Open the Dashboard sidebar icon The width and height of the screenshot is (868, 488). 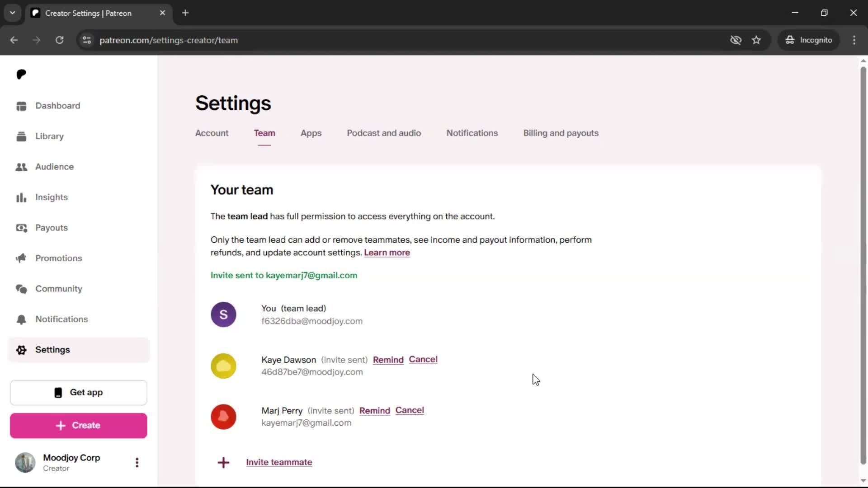(21, 106)
